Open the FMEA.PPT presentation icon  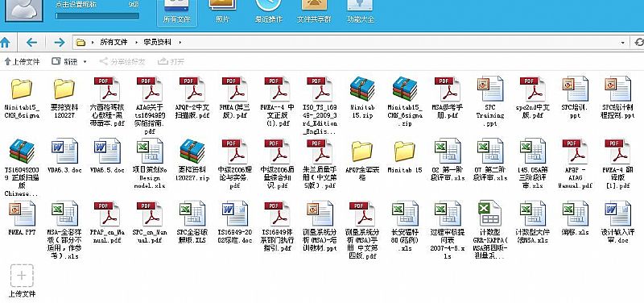pos(22,213)
